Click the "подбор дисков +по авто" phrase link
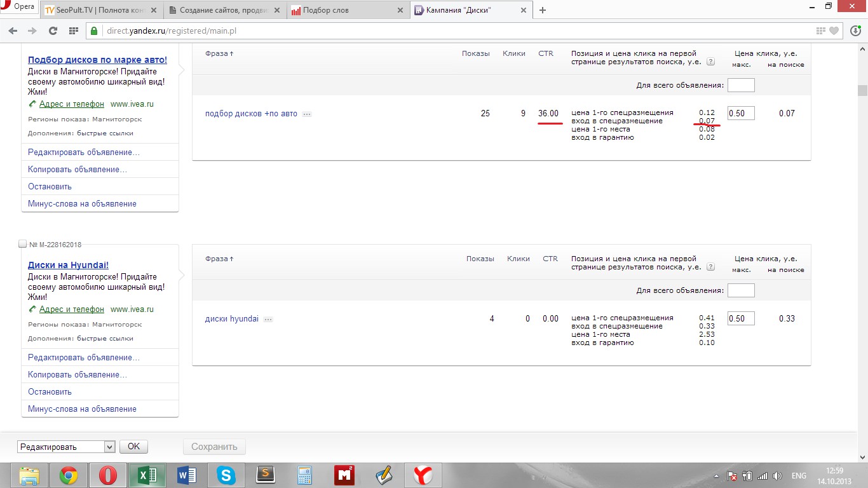This screenshot has height=488, width=868. pyautogui.click(x=251, y=114)
